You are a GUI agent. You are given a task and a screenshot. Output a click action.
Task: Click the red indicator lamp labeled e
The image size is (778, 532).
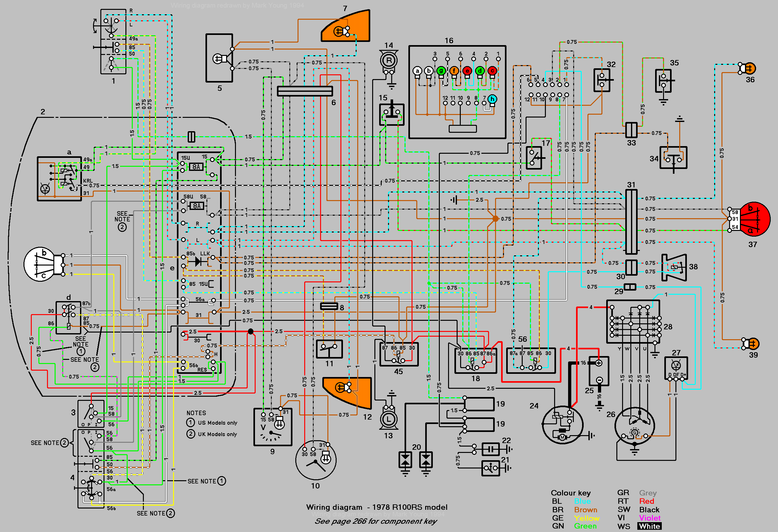coord(467,71)
